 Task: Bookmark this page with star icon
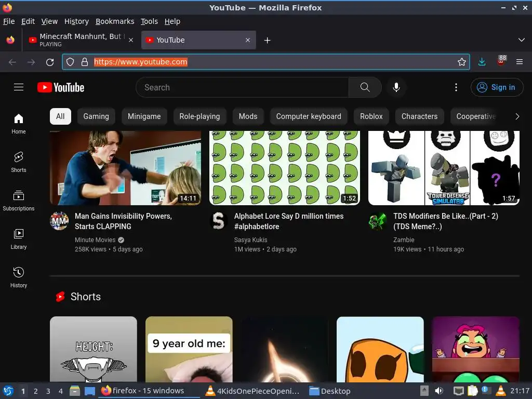461,62
